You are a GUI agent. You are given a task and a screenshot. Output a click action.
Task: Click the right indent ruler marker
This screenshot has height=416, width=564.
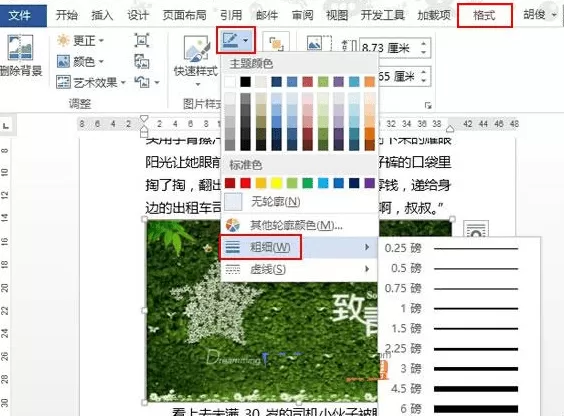point(450,128)
